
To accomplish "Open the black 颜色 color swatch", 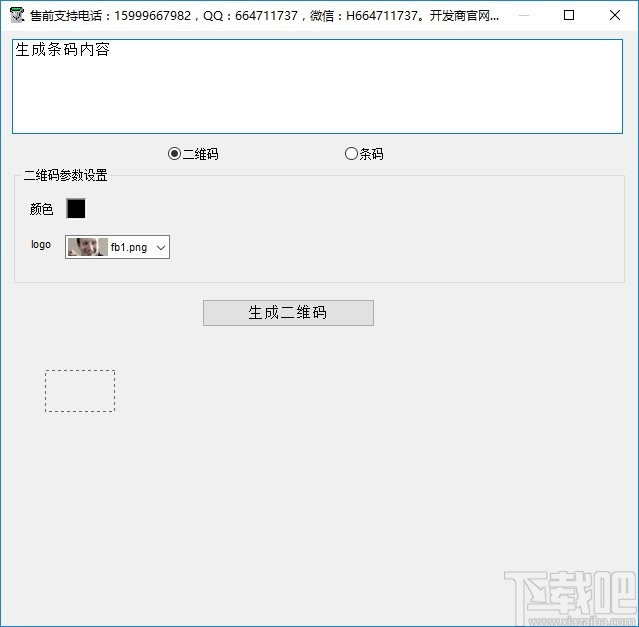I will pyautogui.click(x=76, y=209).
